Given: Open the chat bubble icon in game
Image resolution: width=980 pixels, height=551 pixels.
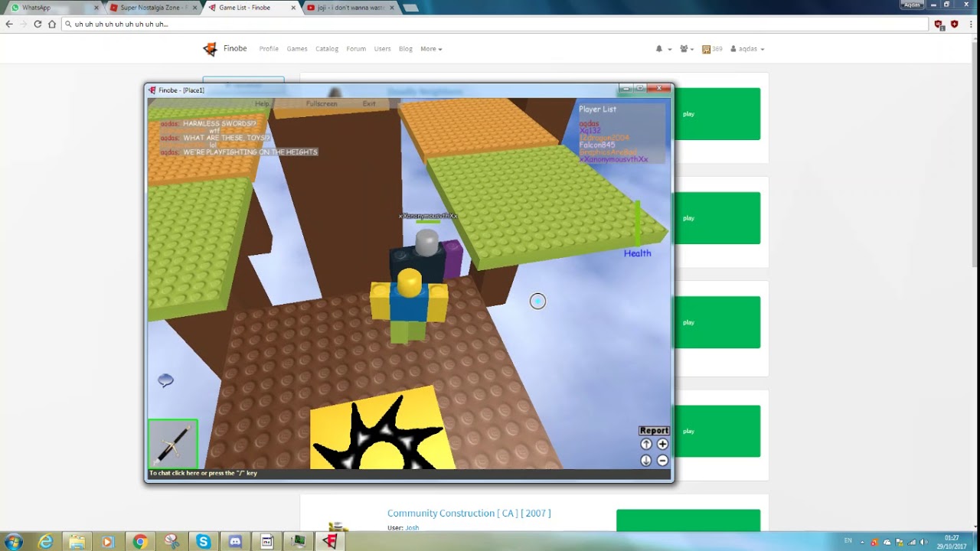Looking at the screenshot, I should click(165, 380).
